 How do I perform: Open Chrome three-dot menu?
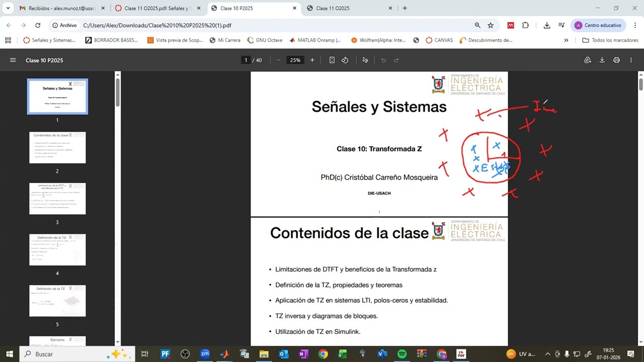(x=635, y=25)
